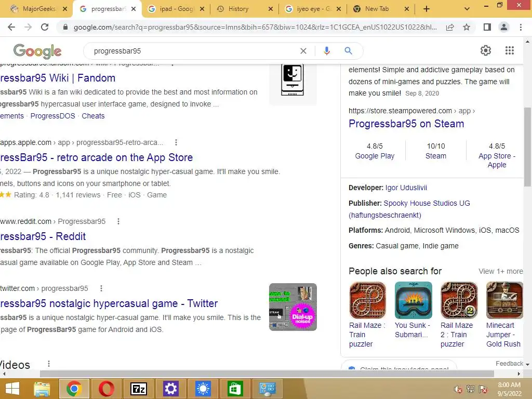Go back to the previous page
Screen dimensions: 532x399
(x=11, y=27)
